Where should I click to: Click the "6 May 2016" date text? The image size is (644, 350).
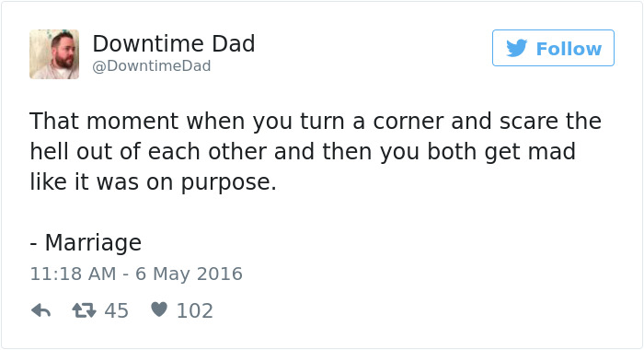(189, 274)
